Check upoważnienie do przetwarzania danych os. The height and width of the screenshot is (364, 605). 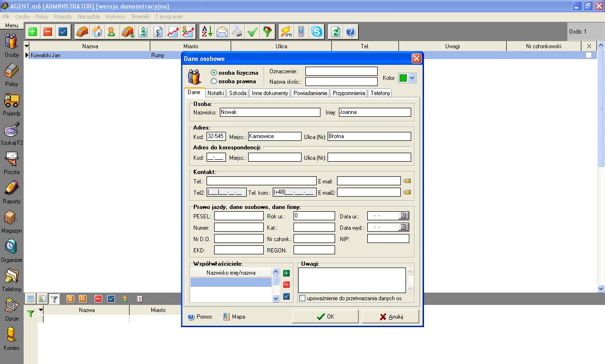coord(302,298)
